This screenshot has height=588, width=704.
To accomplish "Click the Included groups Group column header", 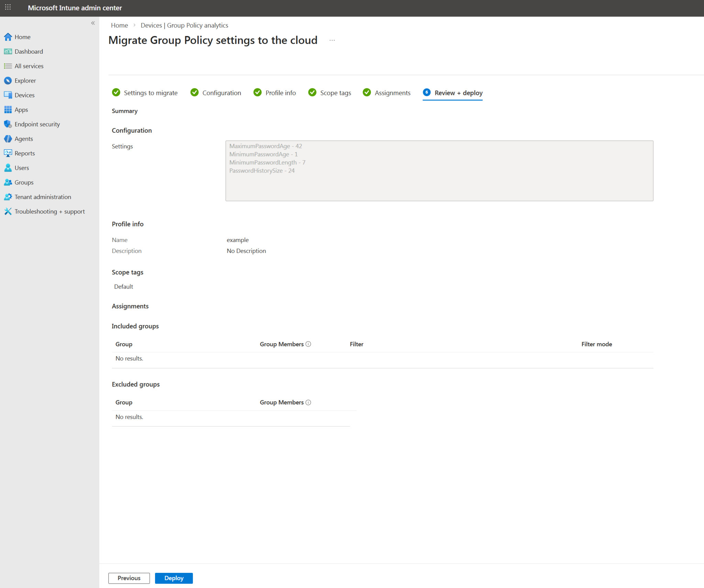I will point(124,344).
